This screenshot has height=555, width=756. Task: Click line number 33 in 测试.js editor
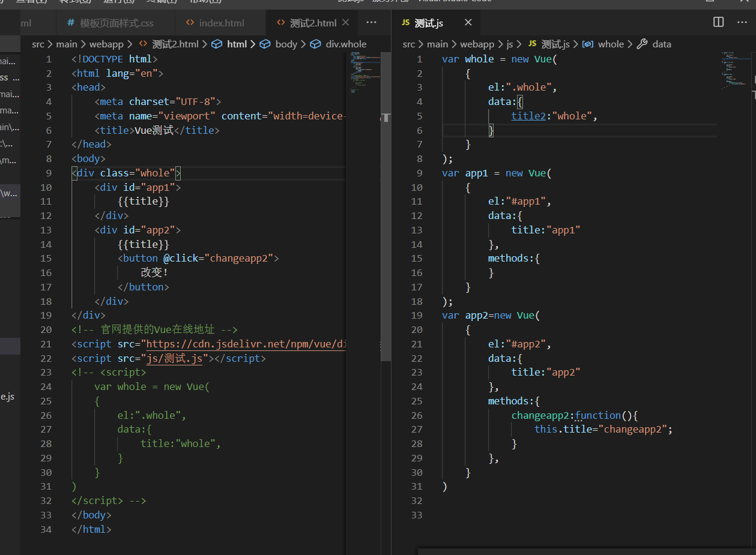click(417, 515)
